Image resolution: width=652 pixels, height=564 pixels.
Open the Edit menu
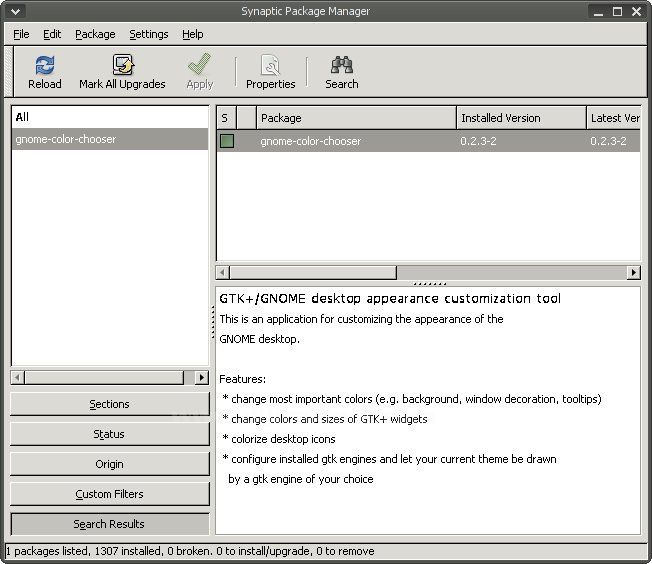(52, 34)
